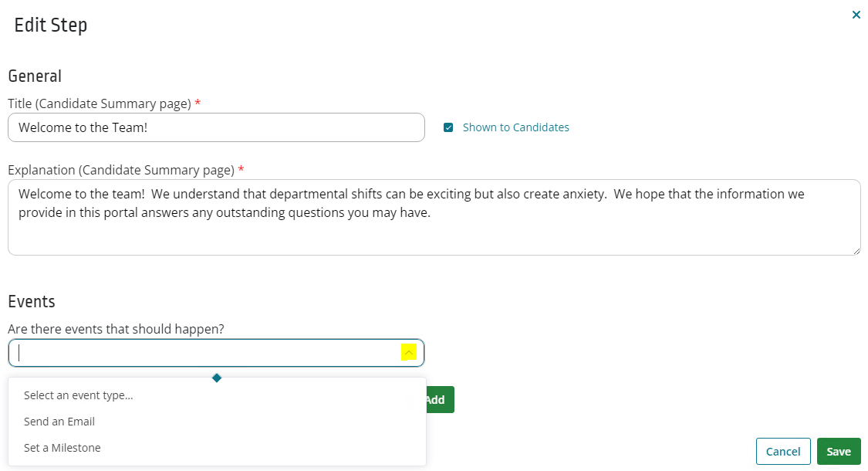The height and width of the screenshot is (471, 868).
Task: Click the 'Explanation (Candidate Summary page)' label
Action: coord(121,170)
